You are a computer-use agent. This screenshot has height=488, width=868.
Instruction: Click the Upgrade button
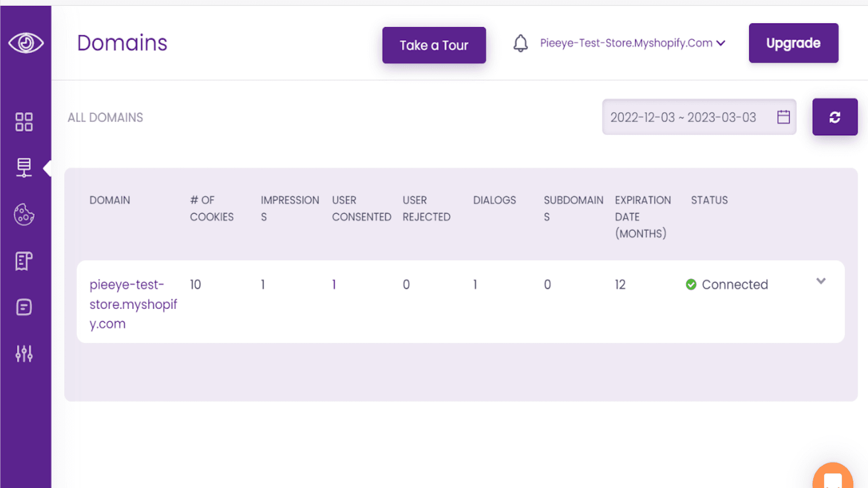[793, 43]
